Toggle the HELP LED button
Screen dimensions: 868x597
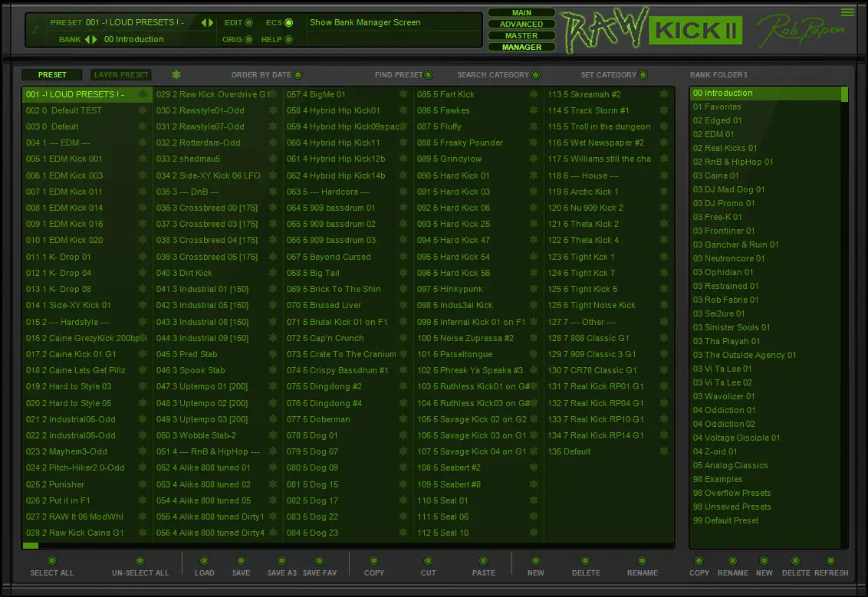tap(288, 39)
